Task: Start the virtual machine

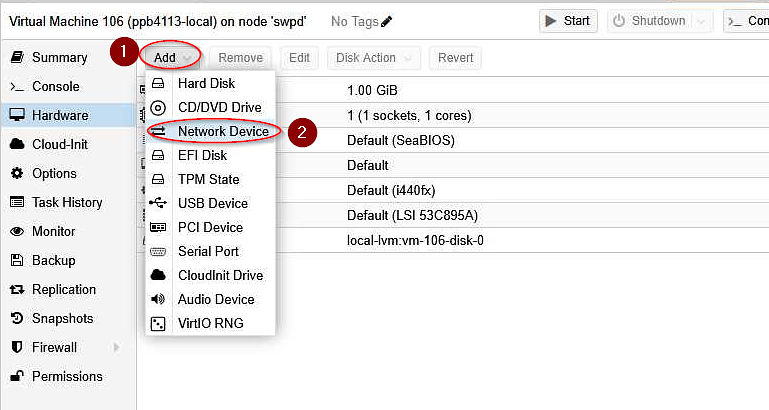Action: pos(568,21)
